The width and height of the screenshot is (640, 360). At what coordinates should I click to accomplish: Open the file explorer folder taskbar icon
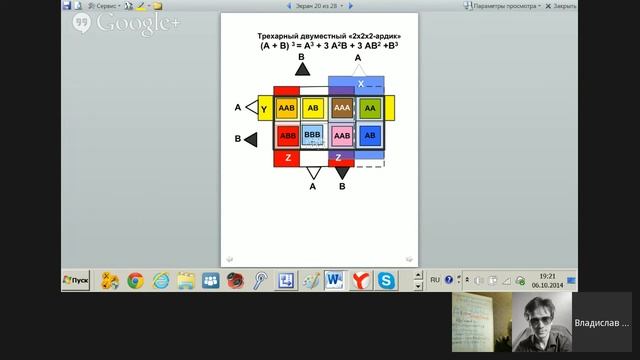(x=186, y=281)
